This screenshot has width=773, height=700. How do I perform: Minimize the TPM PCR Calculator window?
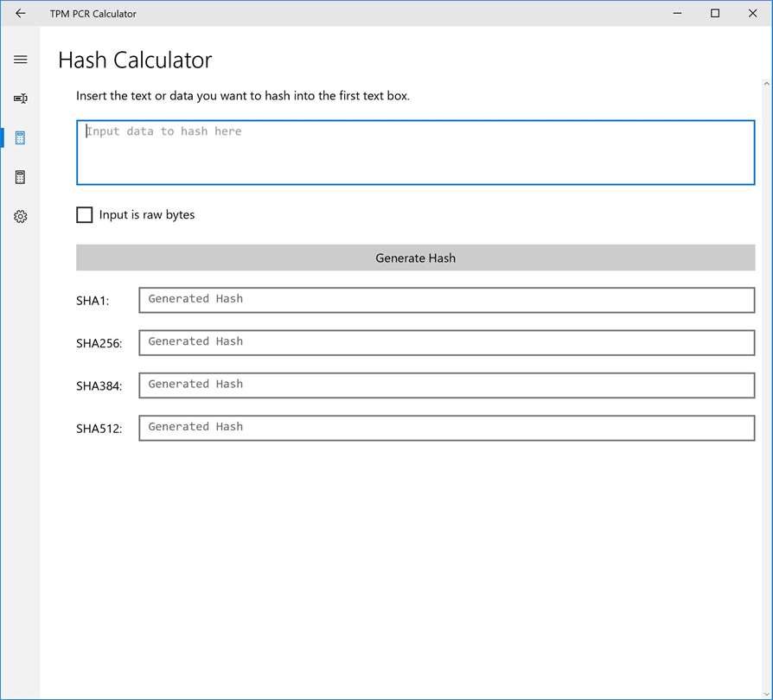(x=678, y=13)
